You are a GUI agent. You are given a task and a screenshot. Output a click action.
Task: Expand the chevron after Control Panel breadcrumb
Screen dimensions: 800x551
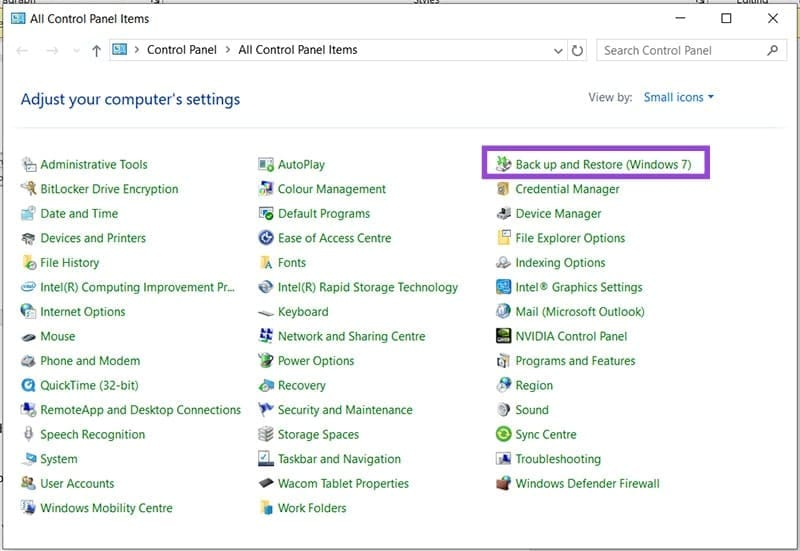click(228, 50)
